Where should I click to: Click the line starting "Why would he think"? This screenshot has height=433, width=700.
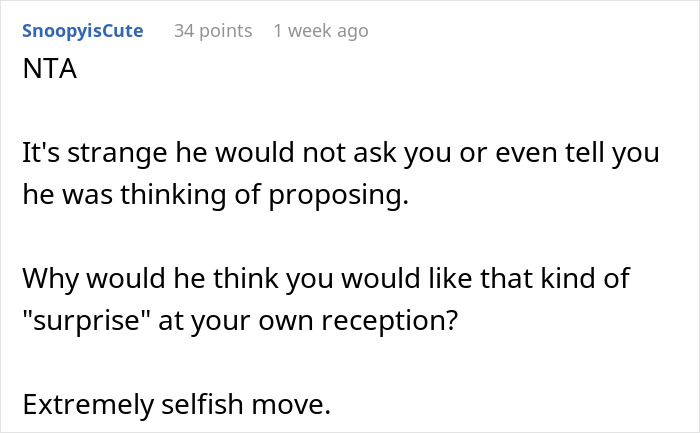pyautogui.click(x=325, y=277)
